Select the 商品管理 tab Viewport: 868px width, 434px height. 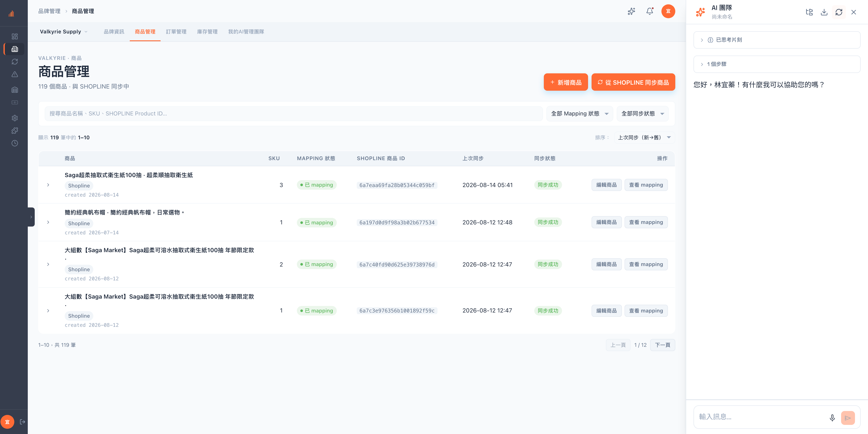coord(145,32)
